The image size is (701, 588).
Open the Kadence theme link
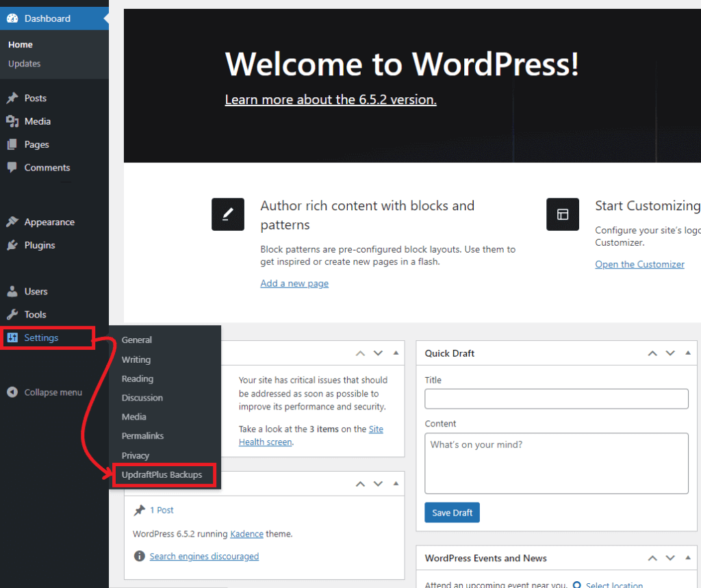click(246, 534)
